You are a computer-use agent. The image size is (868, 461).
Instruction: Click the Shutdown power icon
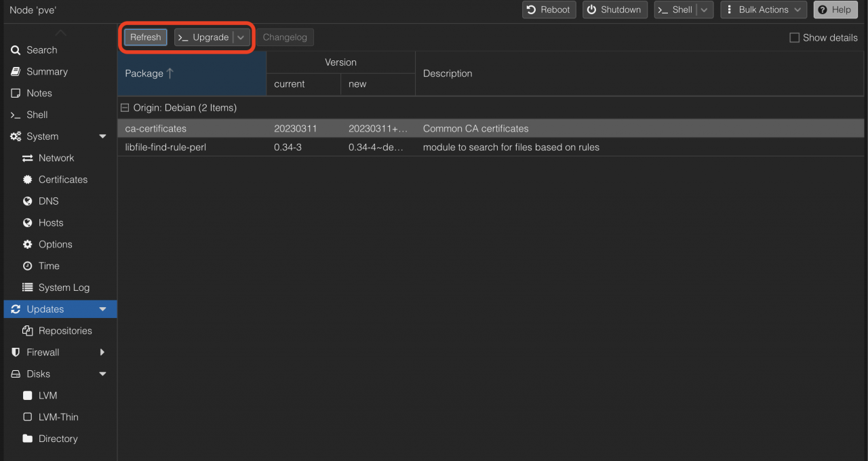click(x=592, y=9)
